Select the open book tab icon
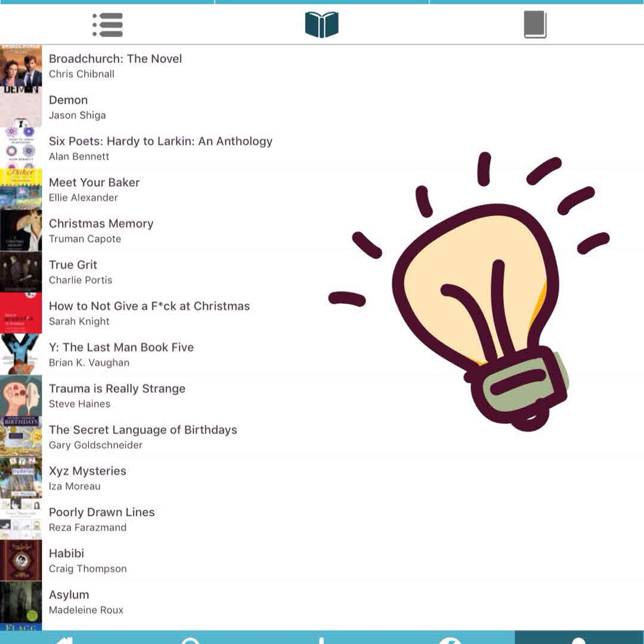Image resolution: width=644 pixels, height=644 pixels. click(x=321, y=25)
